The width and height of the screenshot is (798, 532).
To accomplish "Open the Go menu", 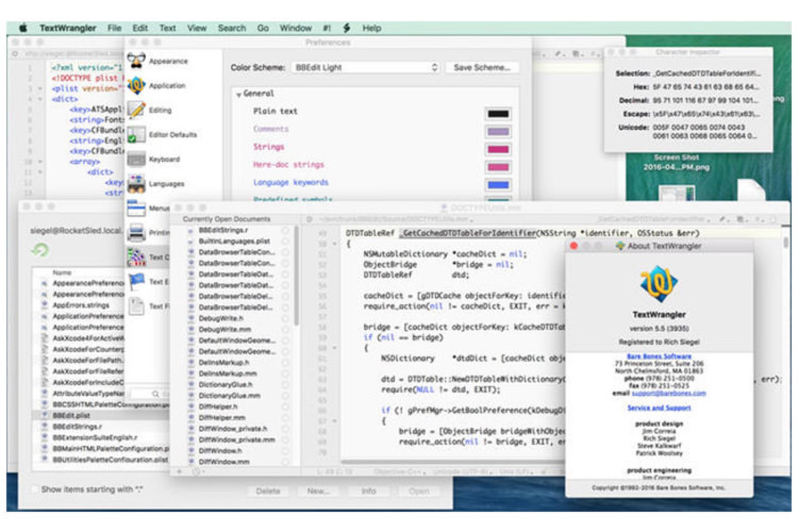I will [x=263, y=28].
